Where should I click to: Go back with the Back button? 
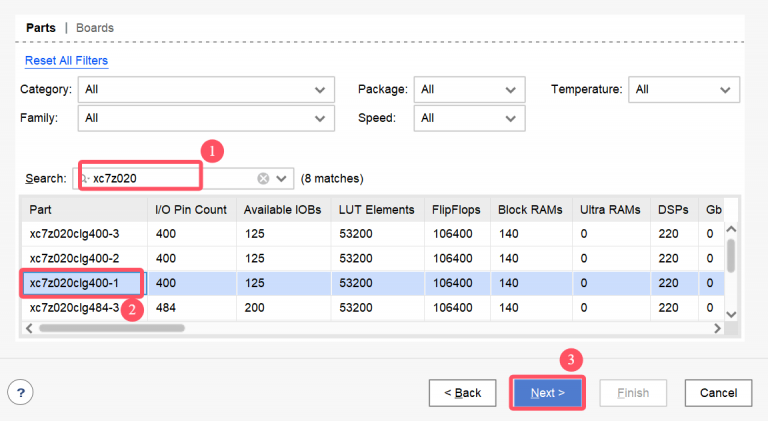click(x=462, y=393)
